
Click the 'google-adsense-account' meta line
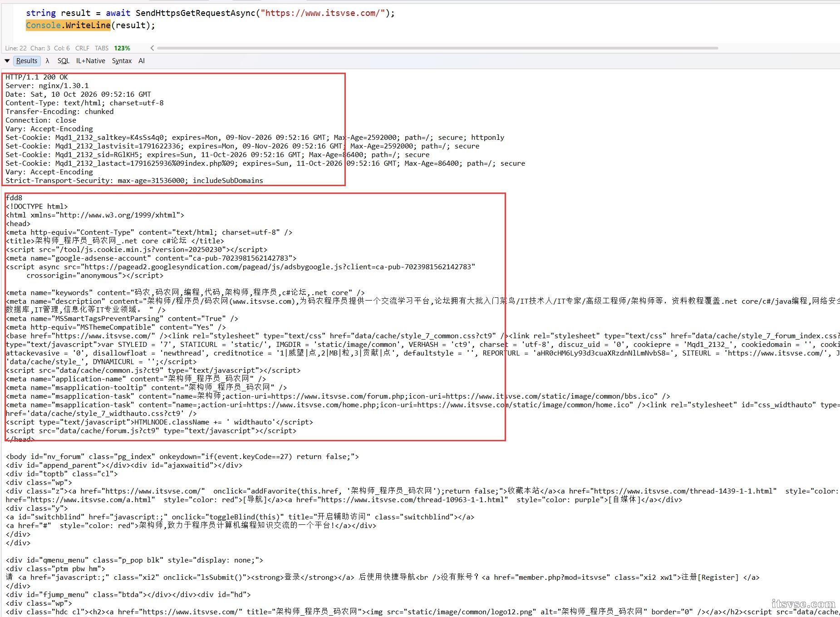pyautogui.click(x=151, y=258)
